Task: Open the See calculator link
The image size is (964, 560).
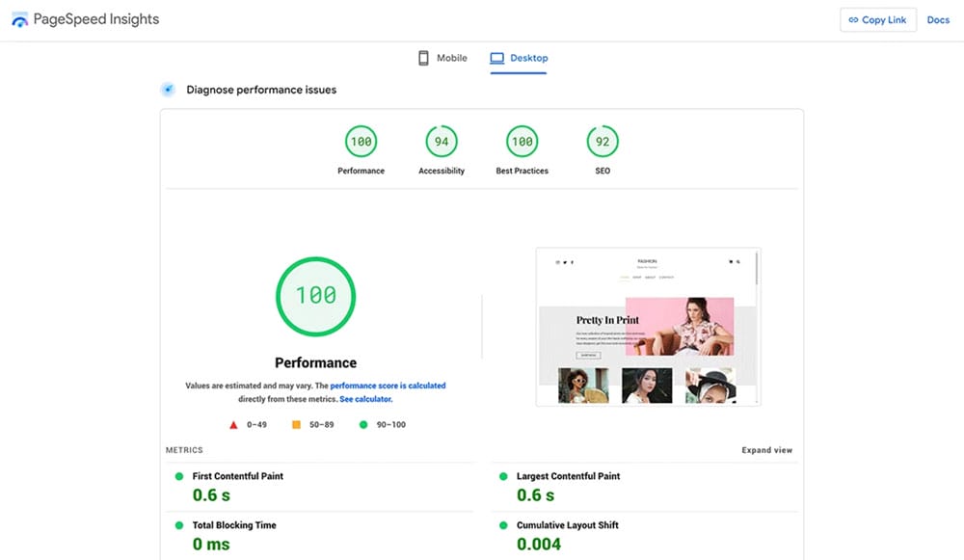Action: (x=365, y=399)
